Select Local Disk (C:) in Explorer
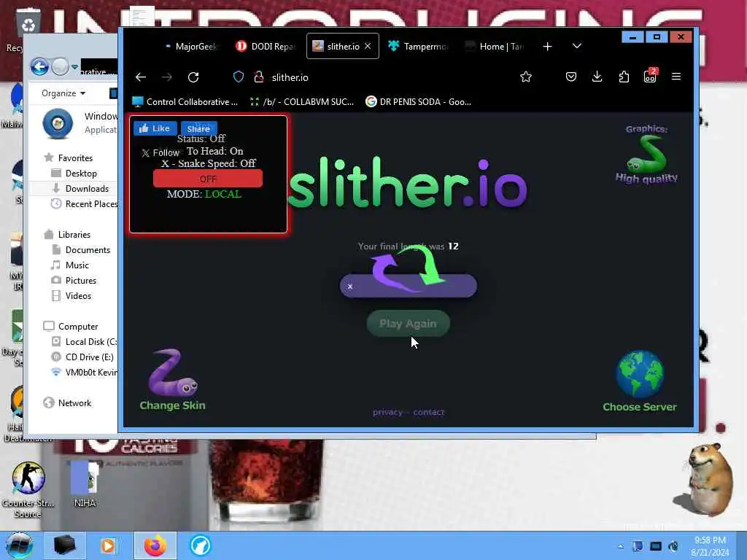Screen dimensions: 747x560 pyautogui.click(x=85, y=342)
